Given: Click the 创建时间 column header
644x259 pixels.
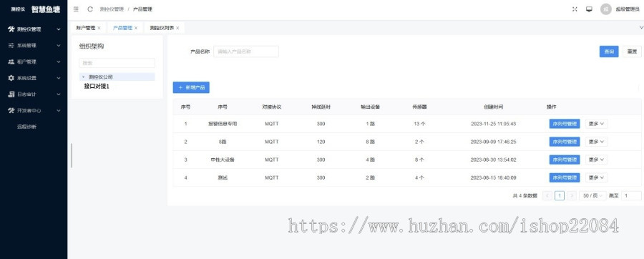Looking at the screenshot, I should (x=493, y=107).
